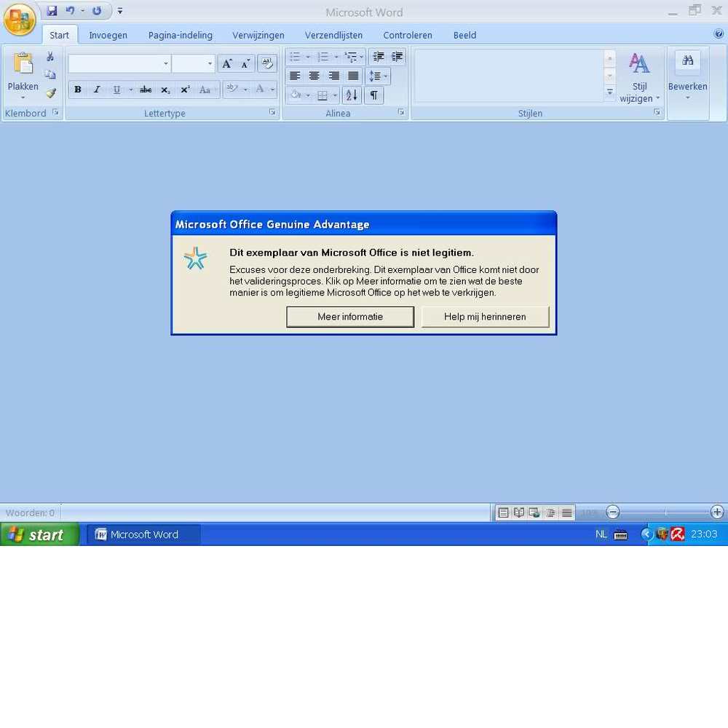
Task: Click the show paragraph marks icon
Action: click(x=373, y=95)
